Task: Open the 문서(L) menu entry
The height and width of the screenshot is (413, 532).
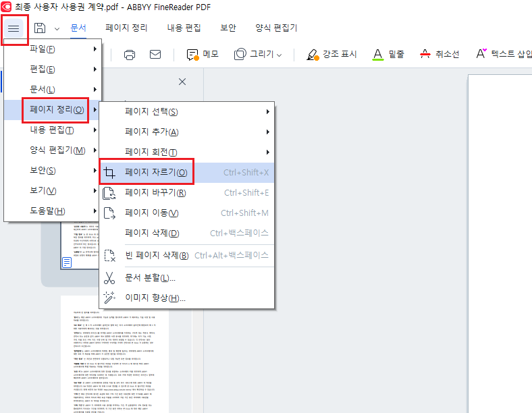Action: pos(53,90)
